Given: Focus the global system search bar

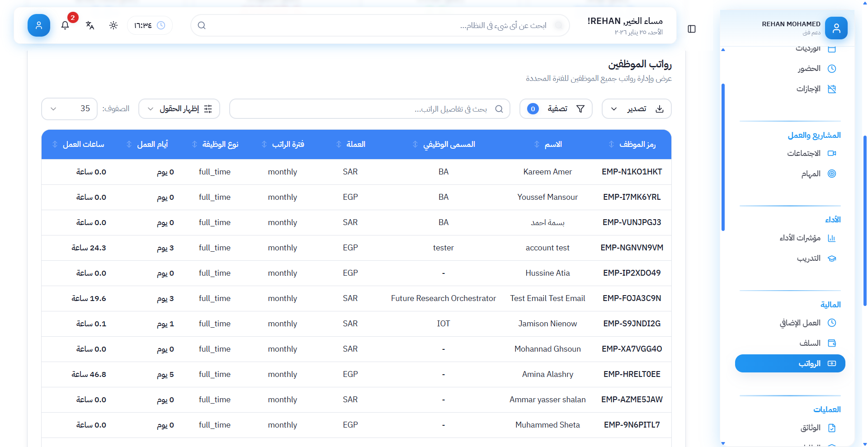Looking at the screenshot, I should click(x=380, y=25).
